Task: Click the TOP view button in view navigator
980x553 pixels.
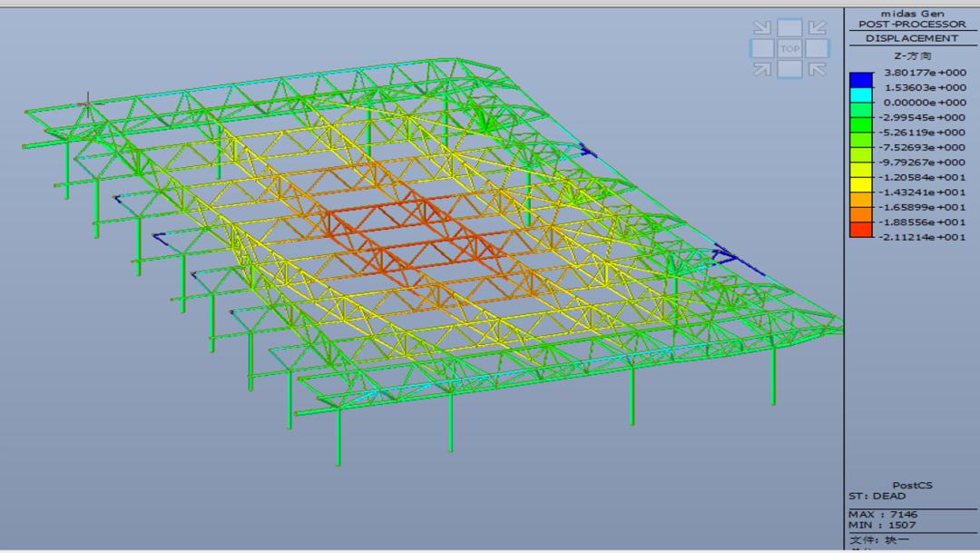Action: click(x=789, y=49)
